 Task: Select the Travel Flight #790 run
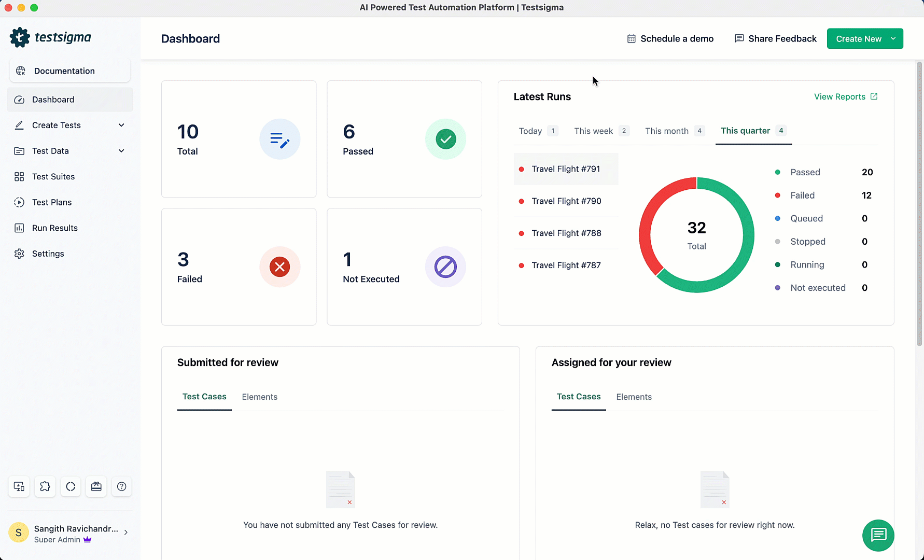566,201
